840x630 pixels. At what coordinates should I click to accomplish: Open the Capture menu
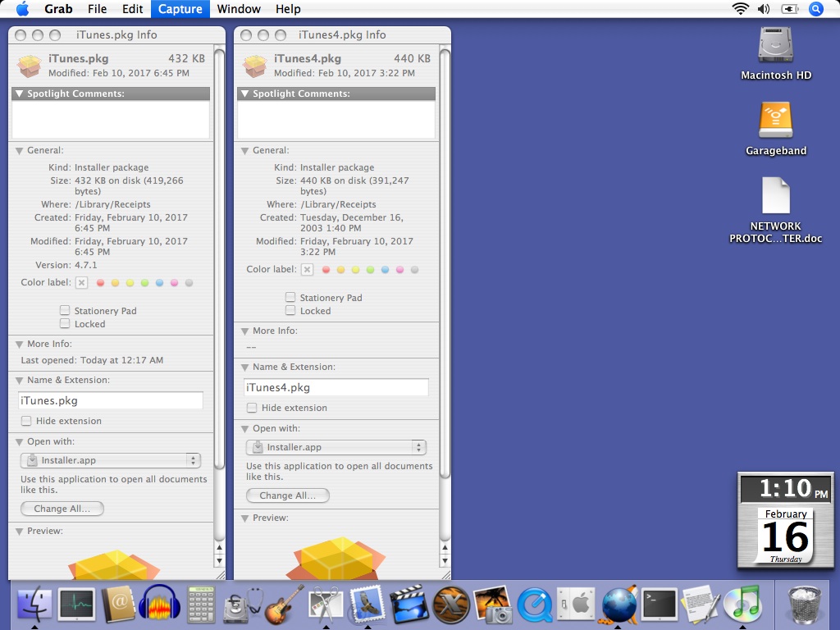point(180,9)
